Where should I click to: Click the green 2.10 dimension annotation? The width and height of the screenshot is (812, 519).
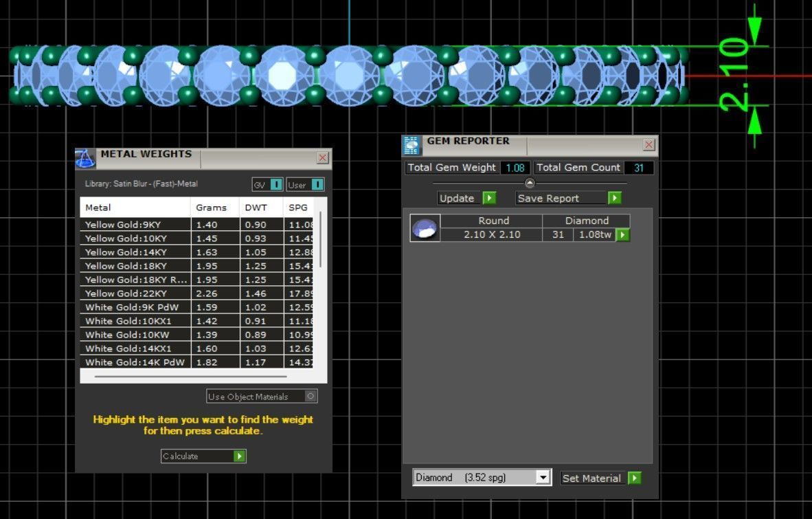(x=734, y=75)
